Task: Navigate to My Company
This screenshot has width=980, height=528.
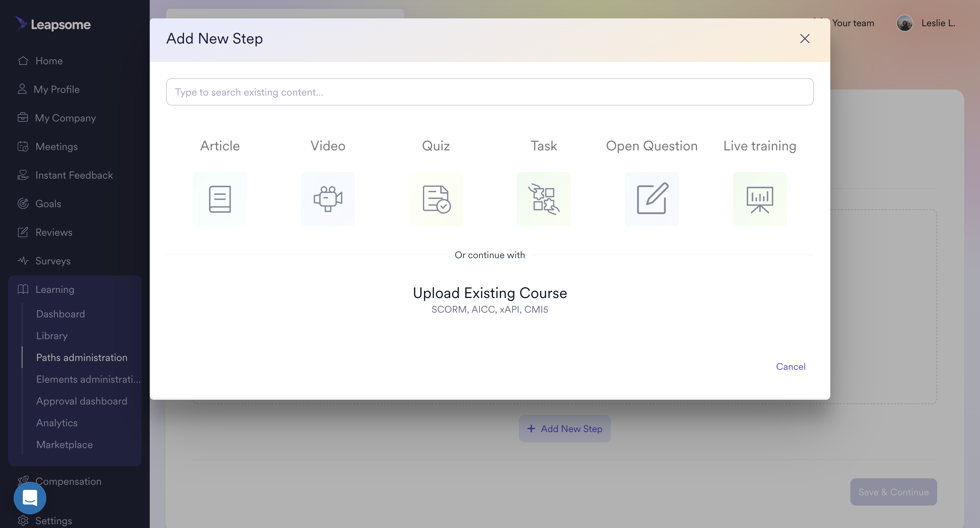Action: coord(65,118)
